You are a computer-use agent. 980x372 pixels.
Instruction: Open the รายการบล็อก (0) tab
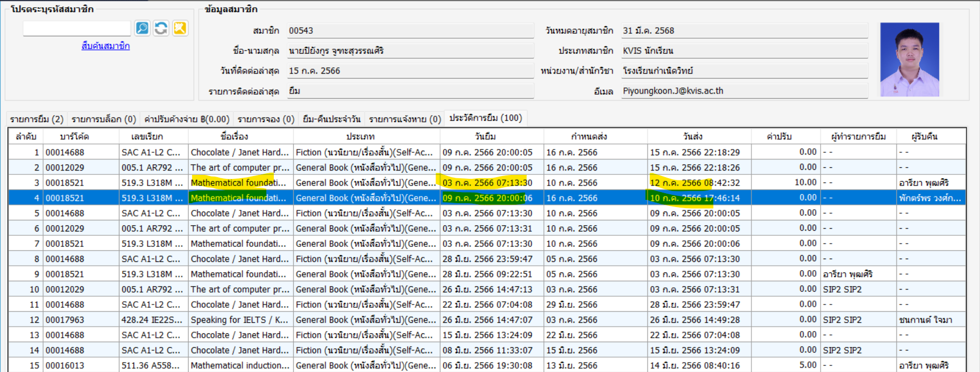point(103,119)
